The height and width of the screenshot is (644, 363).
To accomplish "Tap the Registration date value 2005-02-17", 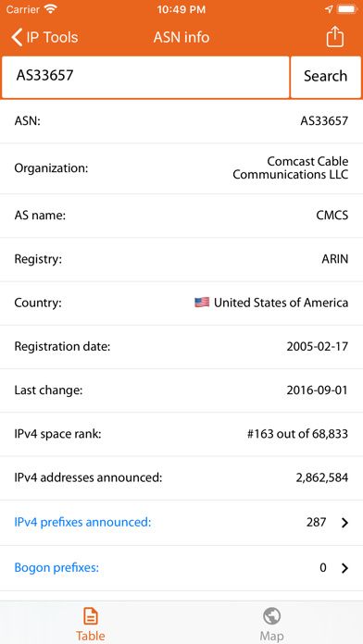I will pyautogui.click(x=317, y=347).
